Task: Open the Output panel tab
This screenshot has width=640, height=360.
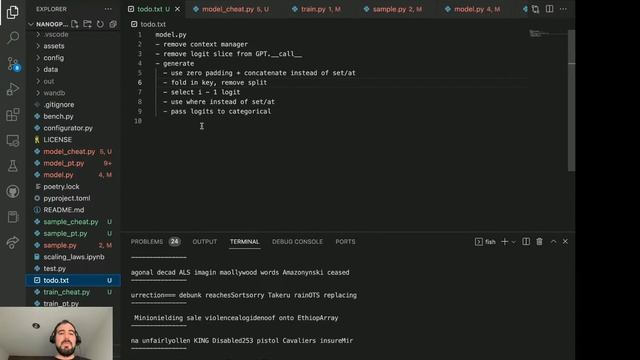Action: 204,242
